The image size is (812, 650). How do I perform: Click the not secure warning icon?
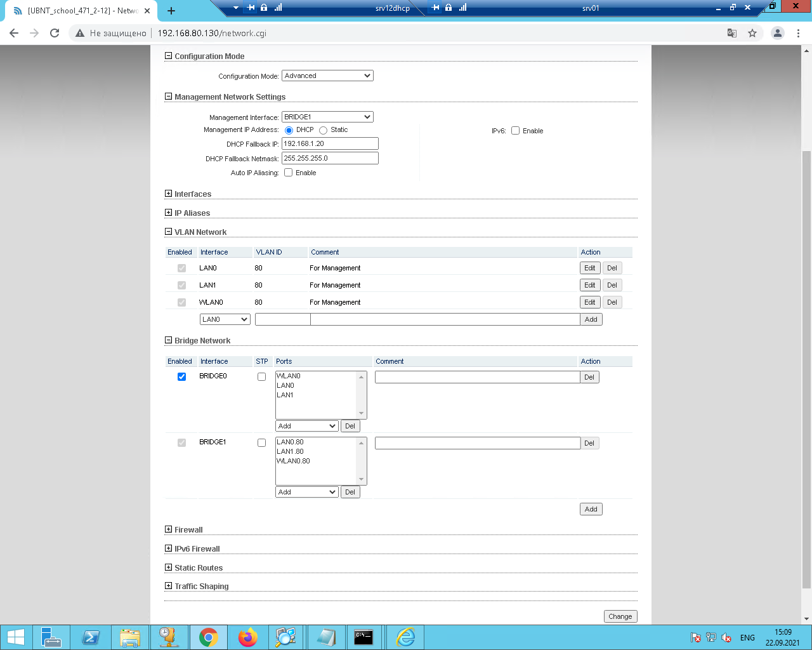click(80, 33)
